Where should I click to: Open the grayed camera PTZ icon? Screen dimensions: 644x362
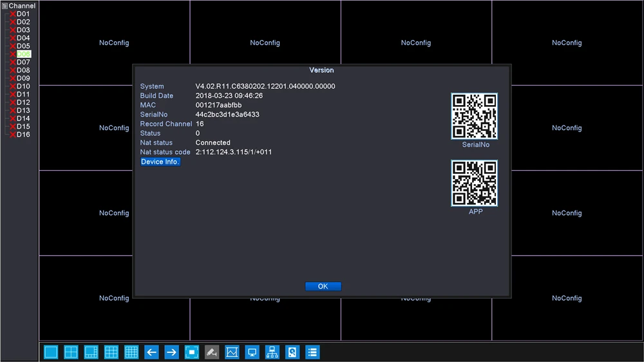(x=212, y=352)
